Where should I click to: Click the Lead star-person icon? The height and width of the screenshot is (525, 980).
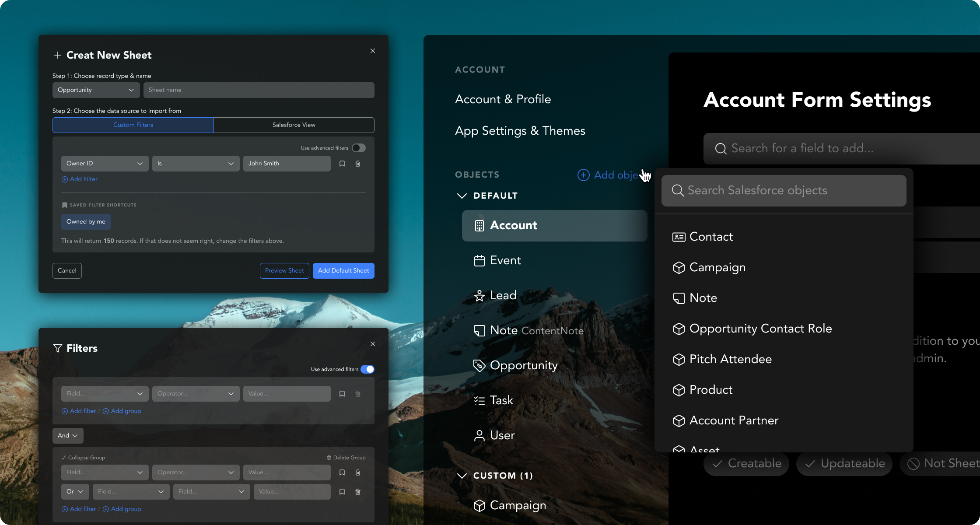click(x=479, y=296)
